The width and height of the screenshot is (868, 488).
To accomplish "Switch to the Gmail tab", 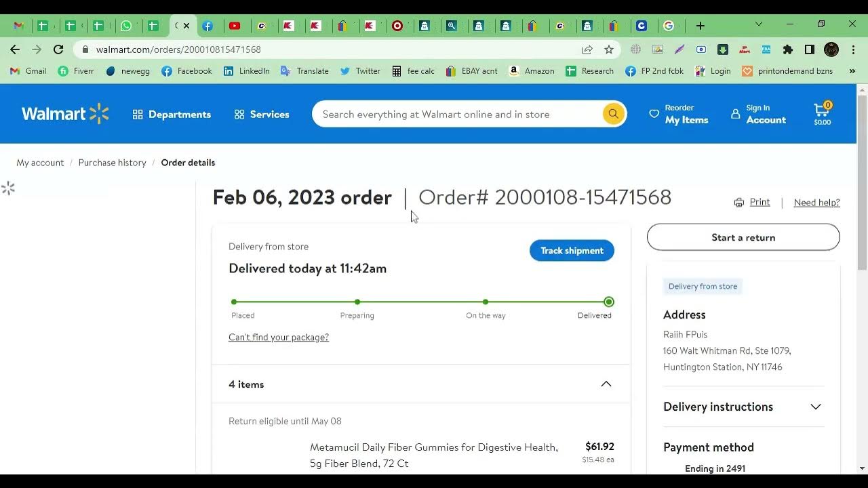I will coord(18,26).
